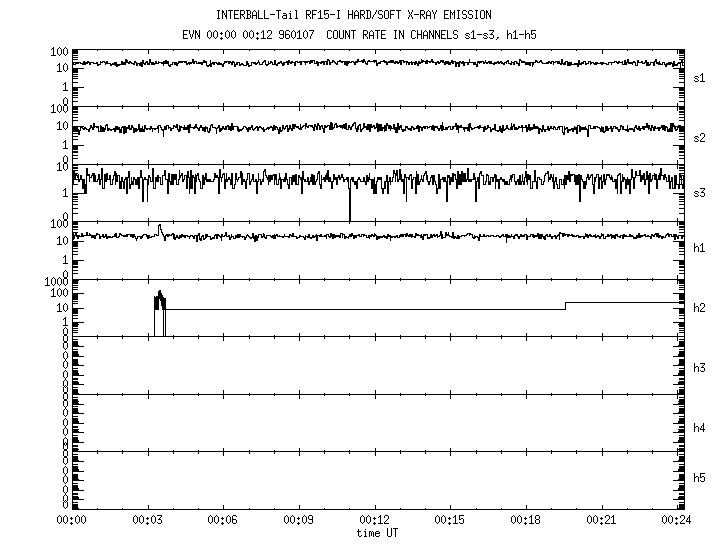This screenshot has width=720, height=550.
Task: Click the 00:12 time axis tick label
Action: pyautogui.click(x=374, y=521)
